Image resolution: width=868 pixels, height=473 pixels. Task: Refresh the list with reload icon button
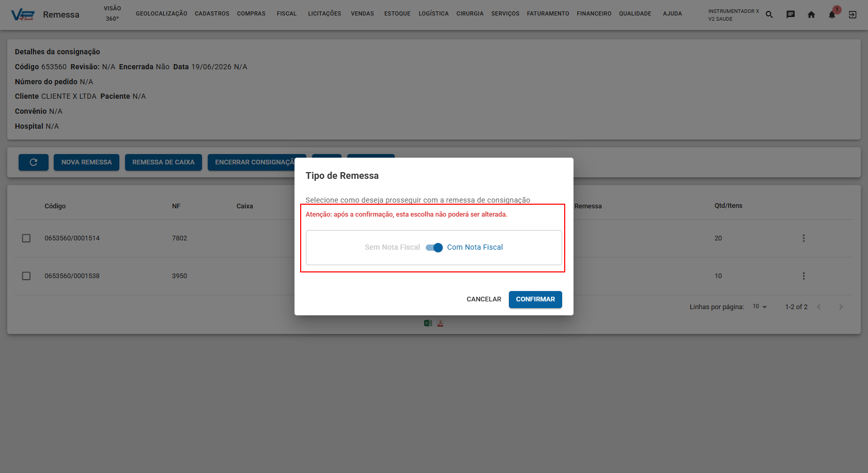coord(34,162)
